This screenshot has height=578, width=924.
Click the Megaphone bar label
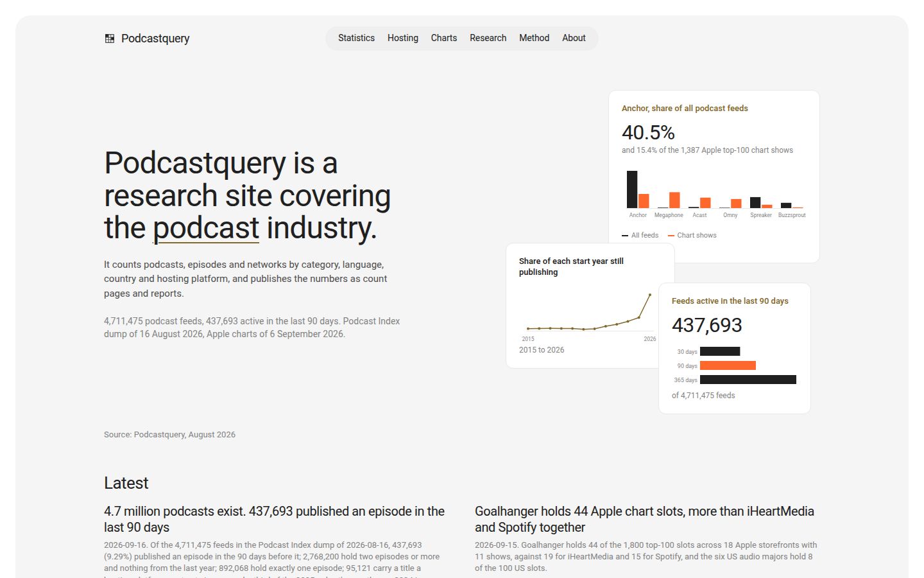click(x=669, y=215)
